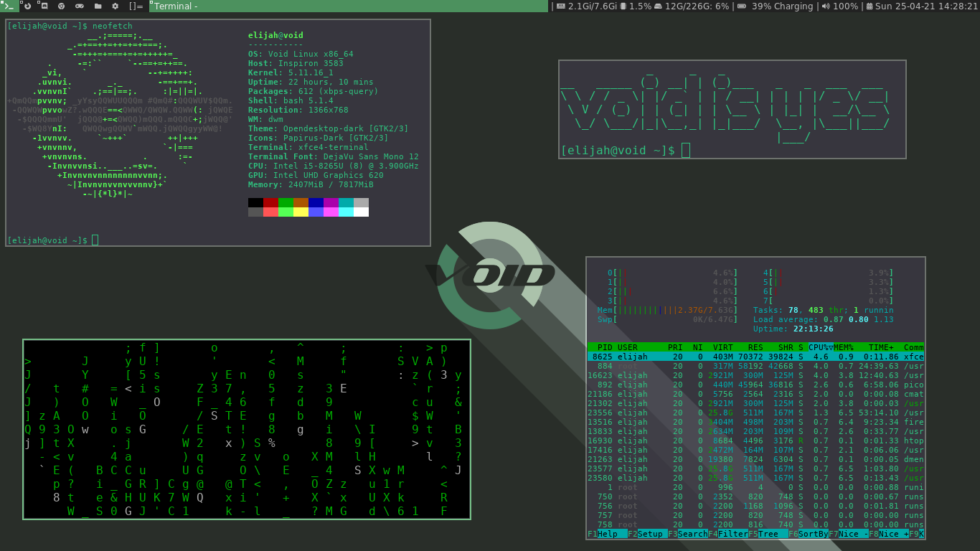Click the gamepad icon in the taskbar
The image size is (980, 551).
[80, 6]
